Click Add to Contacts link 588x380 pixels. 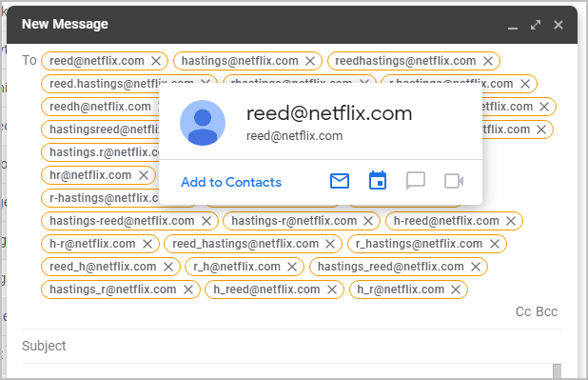[231, 182]
